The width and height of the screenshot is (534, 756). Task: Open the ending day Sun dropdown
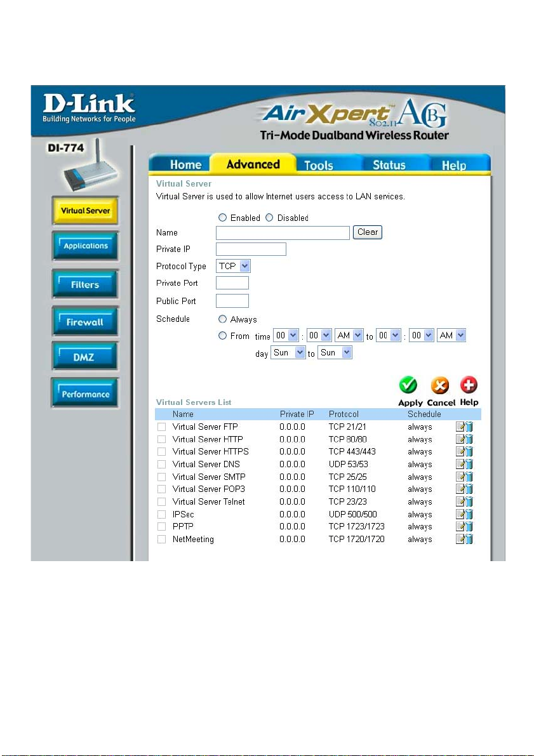click(x=335, y=352)
